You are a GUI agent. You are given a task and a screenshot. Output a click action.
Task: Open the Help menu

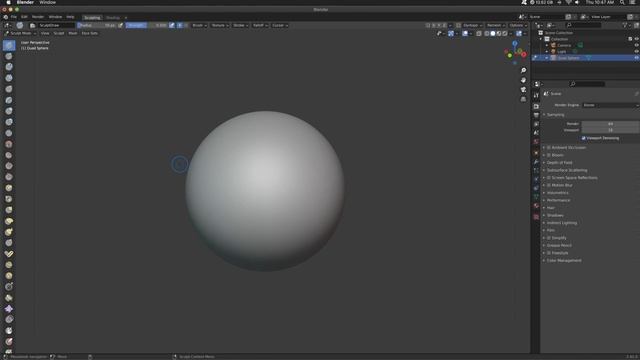coord(70,17)
